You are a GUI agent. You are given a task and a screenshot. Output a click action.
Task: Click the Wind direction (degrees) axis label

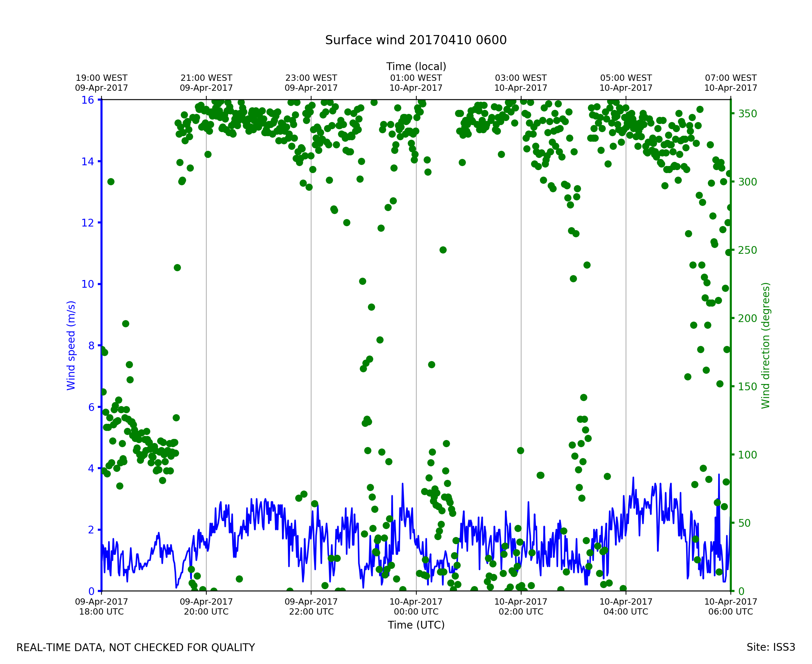point(765,345)
